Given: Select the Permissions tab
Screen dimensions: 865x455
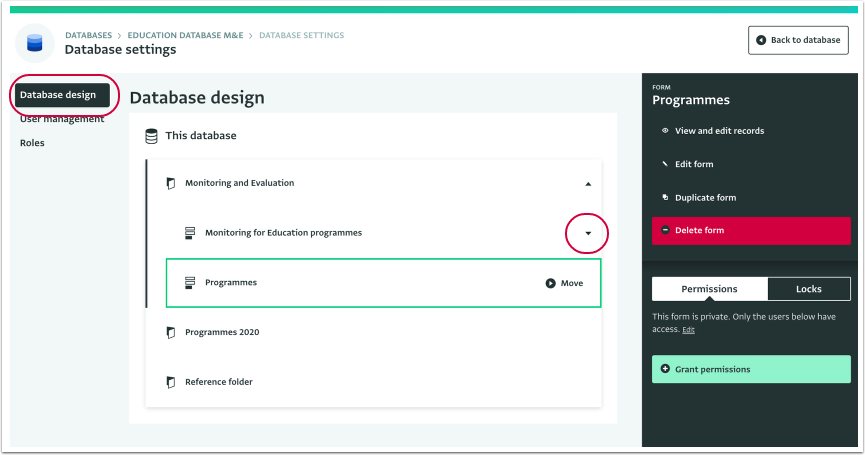Looking at the screenshot, I should point(709,289).
